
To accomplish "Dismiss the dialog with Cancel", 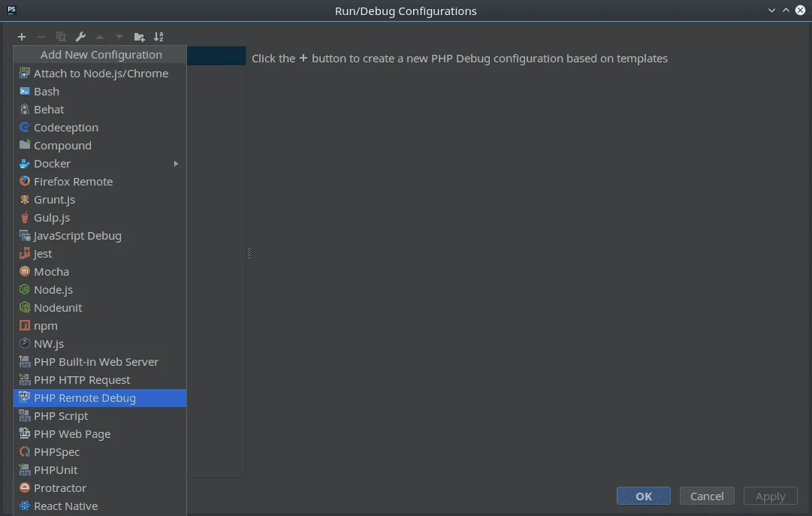I will click(706, 496).
